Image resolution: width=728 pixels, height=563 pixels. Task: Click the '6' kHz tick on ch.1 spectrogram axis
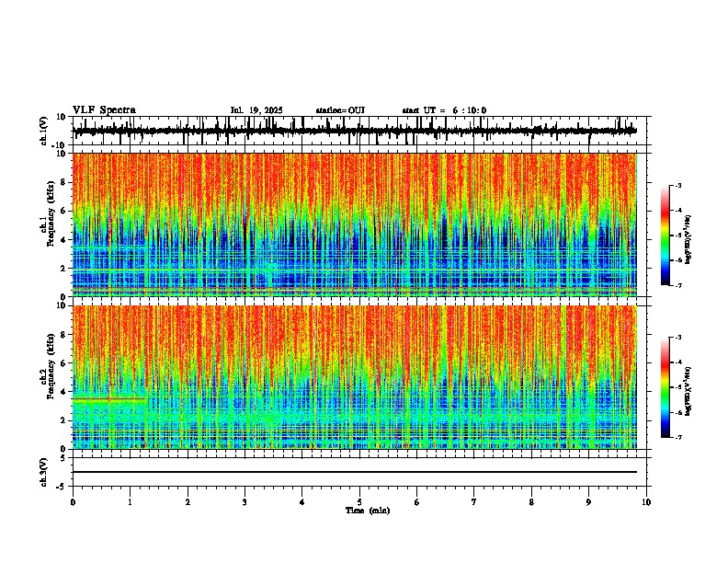(63, 211)
